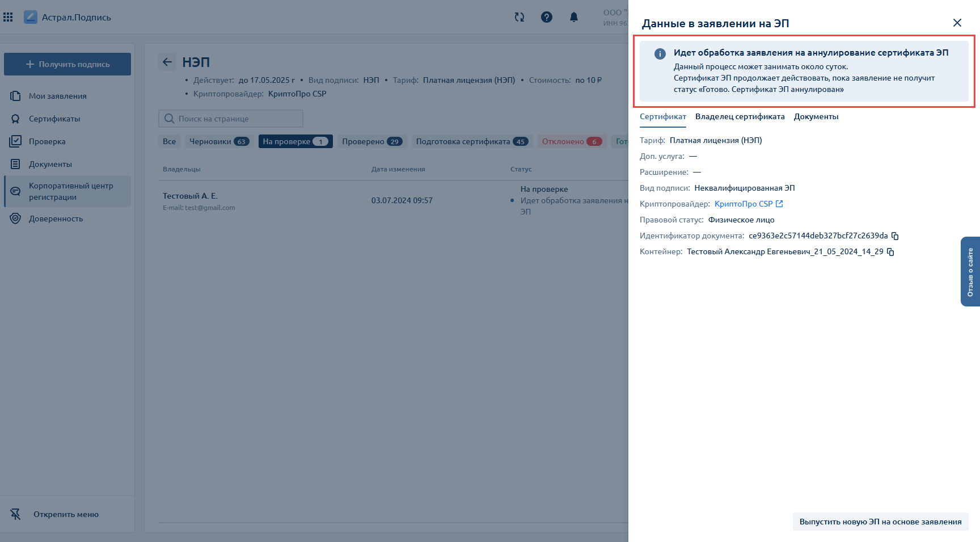
Task: Open Доверенность in sidebar
Action: click(x=67, y=219)
